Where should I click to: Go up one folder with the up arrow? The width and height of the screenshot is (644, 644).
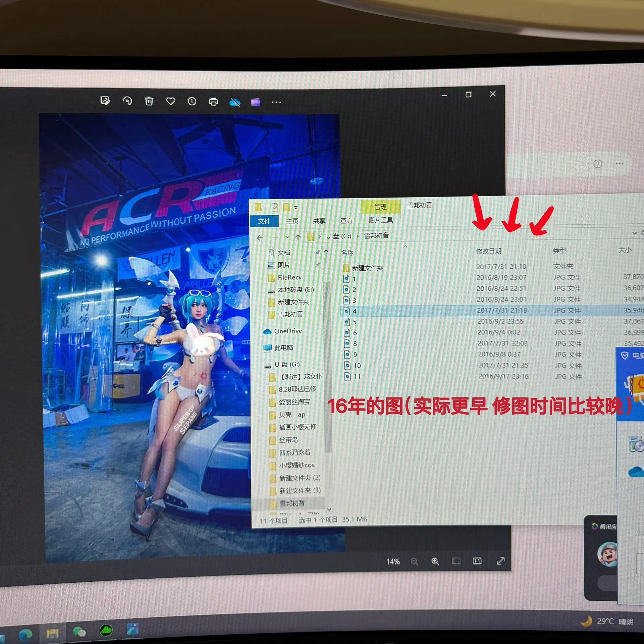298,237
